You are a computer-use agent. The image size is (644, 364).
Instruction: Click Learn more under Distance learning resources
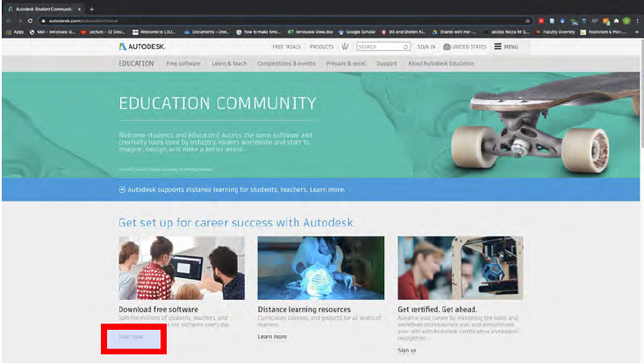(x=272, y=336)
